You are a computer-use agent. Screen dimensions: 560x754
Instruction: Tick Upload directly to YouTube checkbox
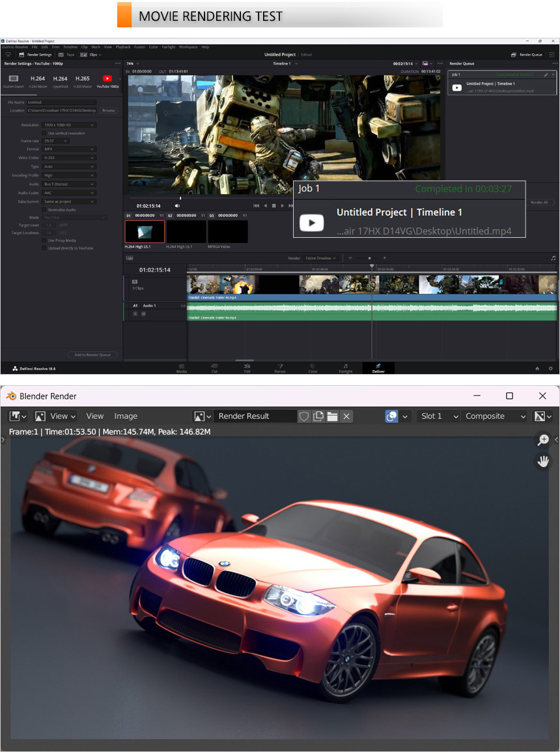[x=44, y=248]
